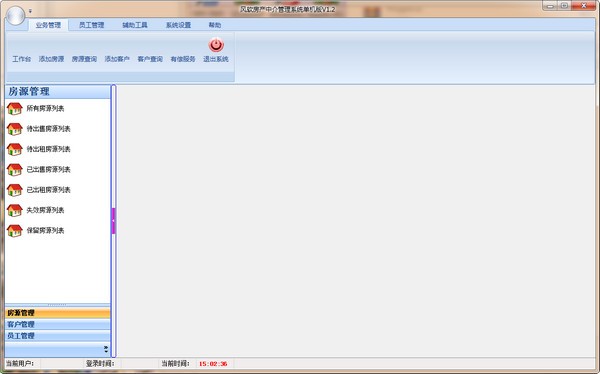Click the 房源管理 panel header
This screenshot has width=600, height=374.
coord(57,91)
